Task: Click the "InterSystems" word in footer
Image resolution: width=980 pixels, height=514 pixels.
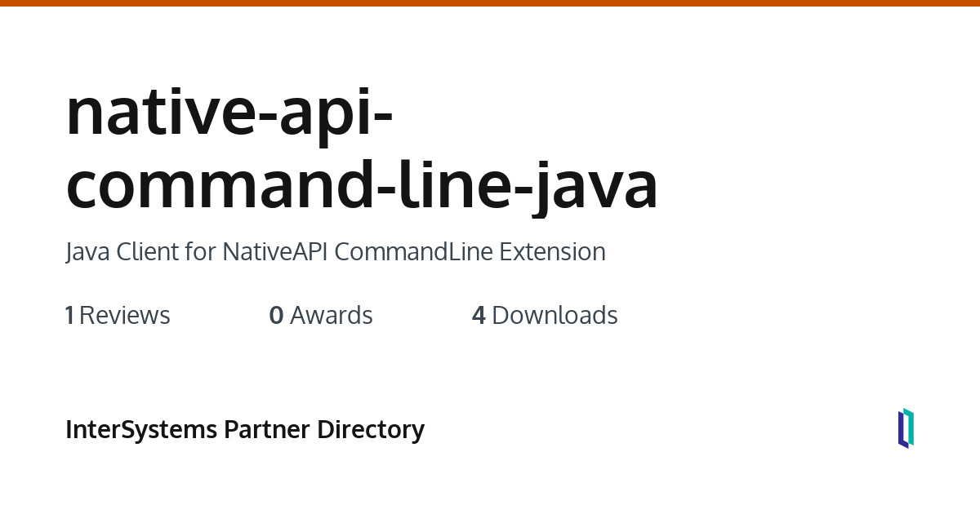Action: (141, 429)
